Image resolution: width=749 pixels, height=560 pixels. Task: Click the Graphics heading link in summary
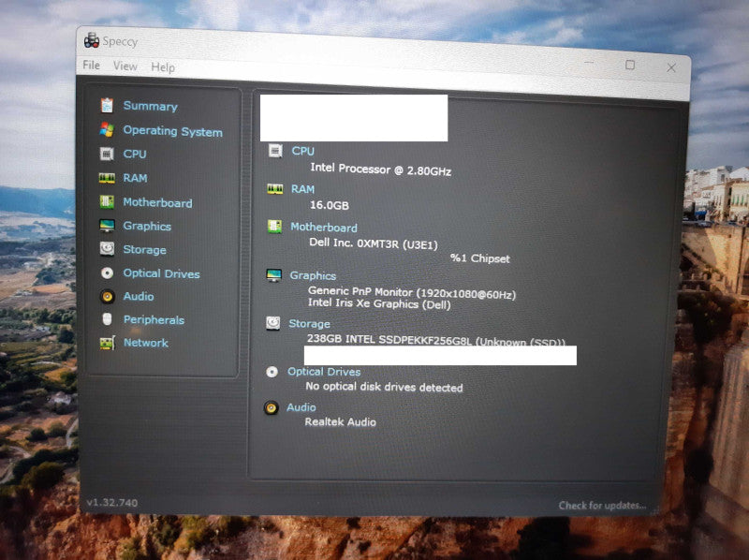313,275
